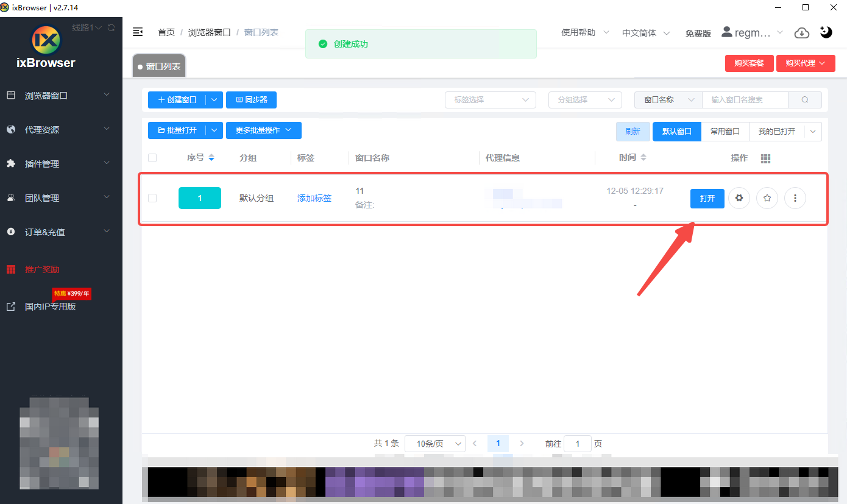Click the 输入窗口名搜索 search field
This screenshot has width=847, height=504.
point(745,100)
